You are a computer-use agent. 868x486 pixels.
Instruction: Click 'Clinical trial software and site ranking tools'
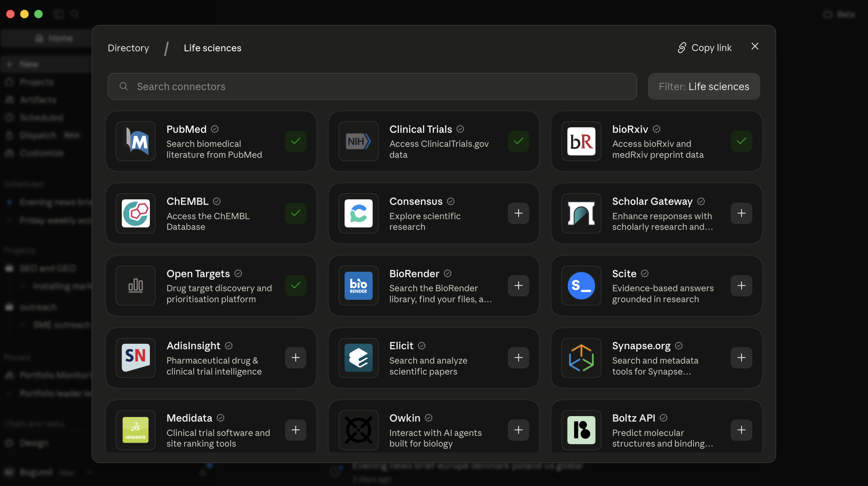(218, 438)
